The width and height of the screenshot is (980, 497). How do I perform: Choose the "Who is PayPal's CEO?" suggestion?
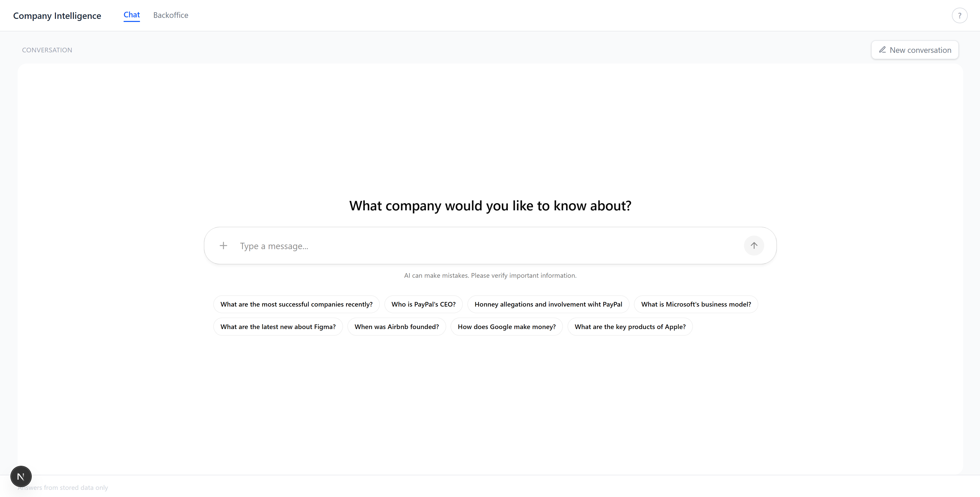click(x=423, y=304)
